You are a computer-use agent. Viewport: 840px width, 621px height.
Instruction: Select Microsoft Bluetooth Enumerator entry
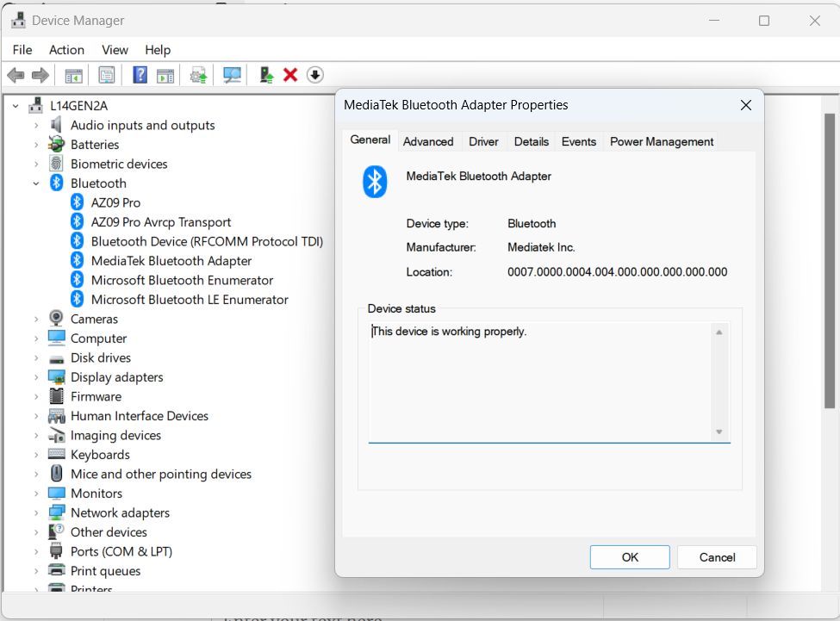182,280
